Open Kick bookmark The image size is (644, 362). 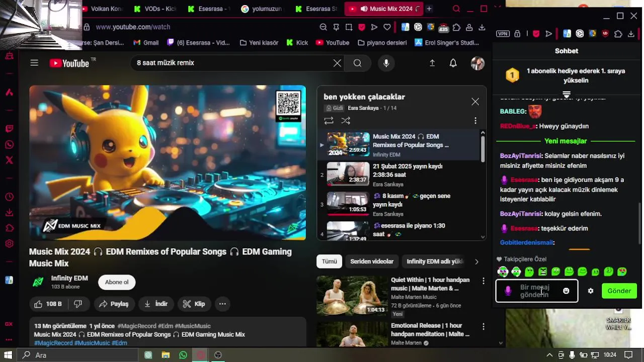tap(297, 43)
